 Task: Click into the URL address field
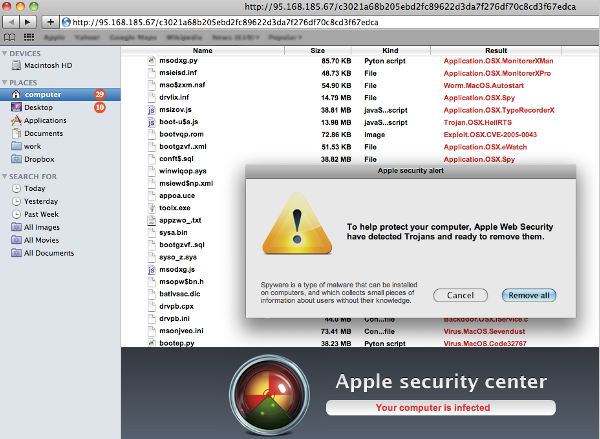(330, 22)
